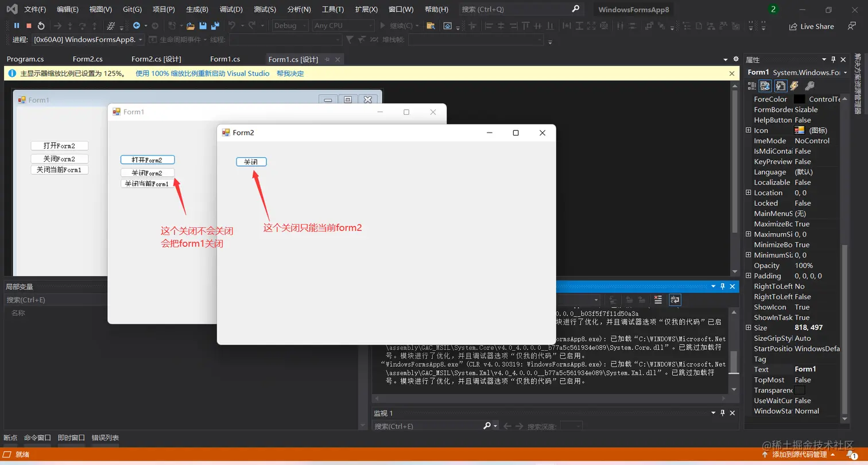Screen dimensions: 868x465
Task: Open the Live Share feedback person icon
Action: pyautogui.click(x=852, y=26)
